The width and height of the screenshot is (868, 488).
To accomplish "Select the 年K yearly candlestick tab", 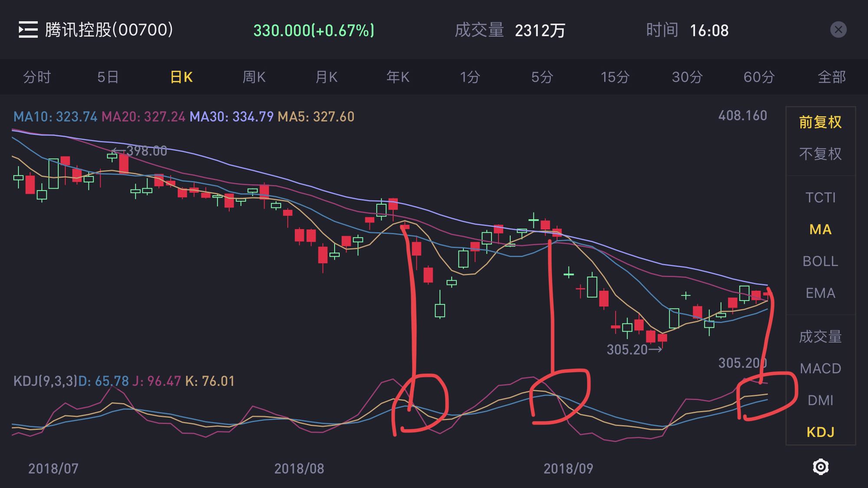I will pos(398,77).
